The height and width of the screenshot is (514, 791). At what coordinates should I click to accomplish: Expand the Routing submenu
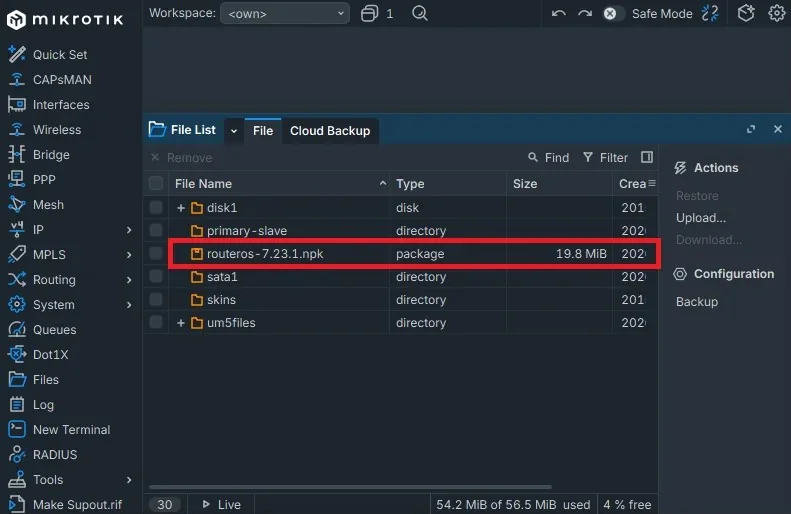click(x=129, y=279)
